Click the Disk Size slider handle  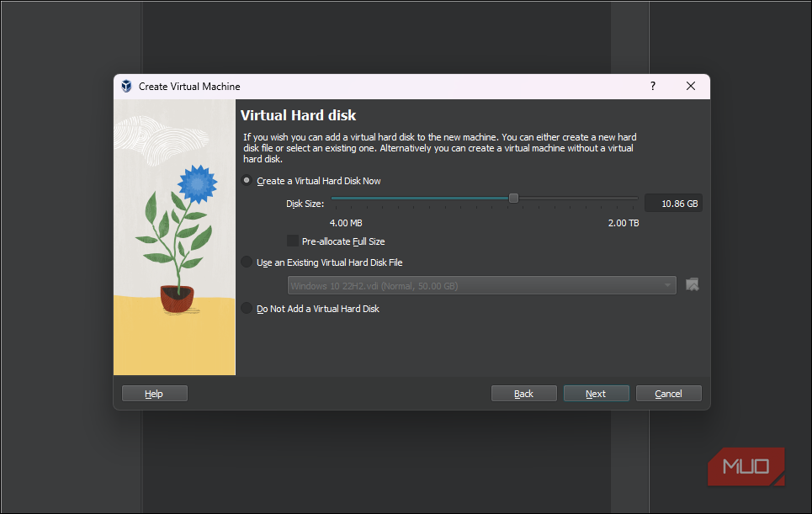click(513, 199)
